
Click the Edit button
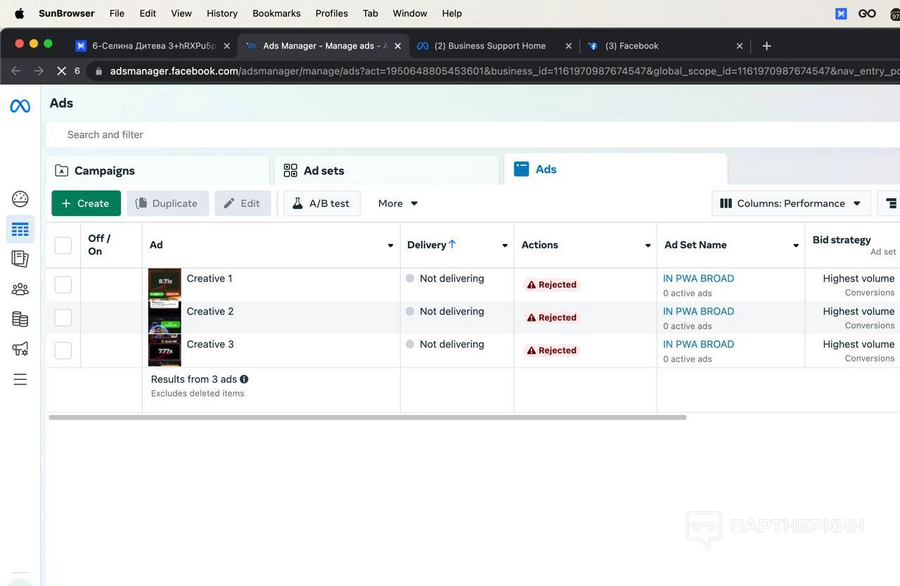243,203
